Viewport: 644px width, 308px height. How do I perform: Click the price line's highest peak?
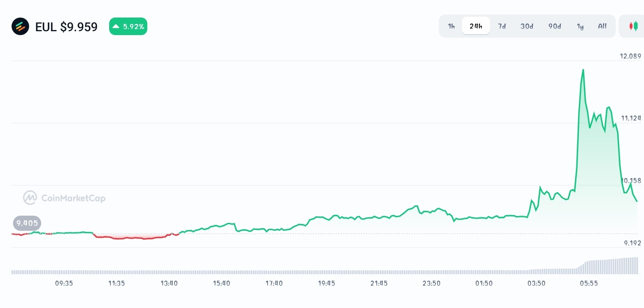(x=583, y=70)
